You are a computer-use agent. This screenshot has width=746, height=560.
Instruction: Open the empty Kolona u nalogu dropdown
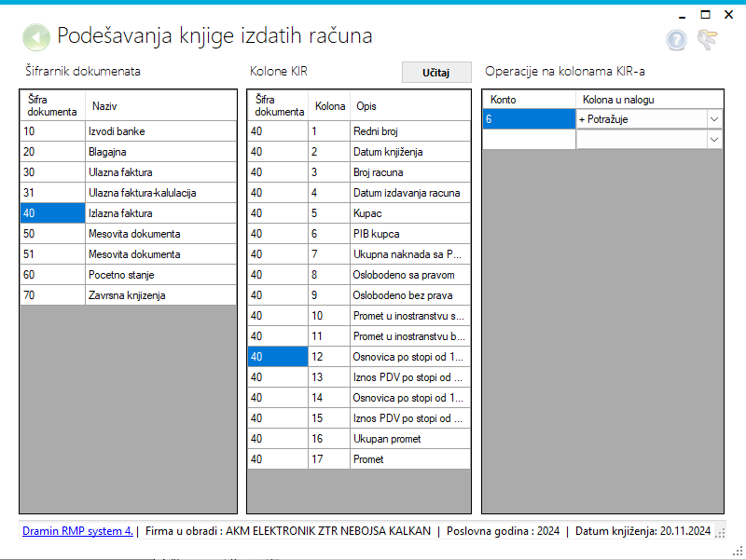[x=713, y=140]
